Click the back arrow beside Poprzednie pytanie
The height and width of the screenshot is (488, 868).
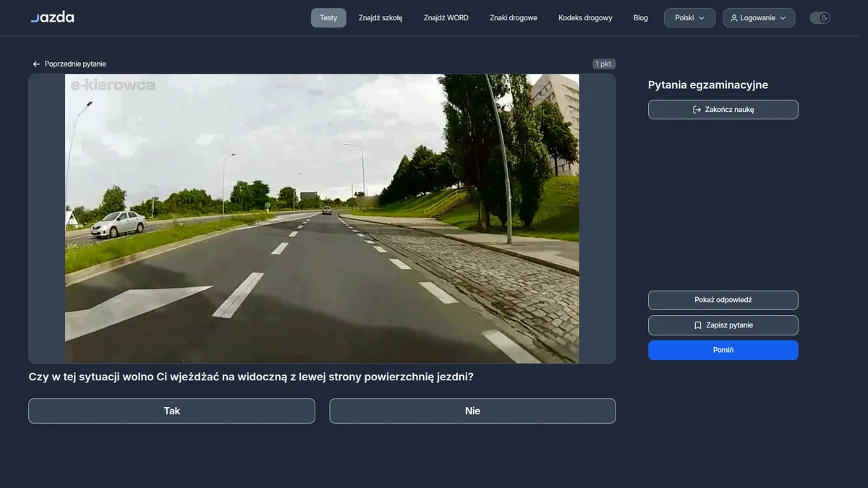coord(36,64)
